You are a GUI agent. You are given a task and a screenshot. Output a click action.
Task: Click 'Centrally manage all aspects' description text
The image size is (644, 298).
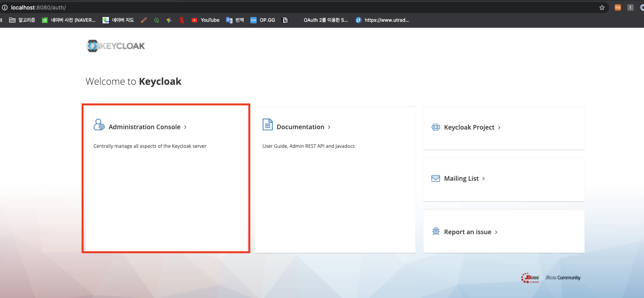point(150,146)
